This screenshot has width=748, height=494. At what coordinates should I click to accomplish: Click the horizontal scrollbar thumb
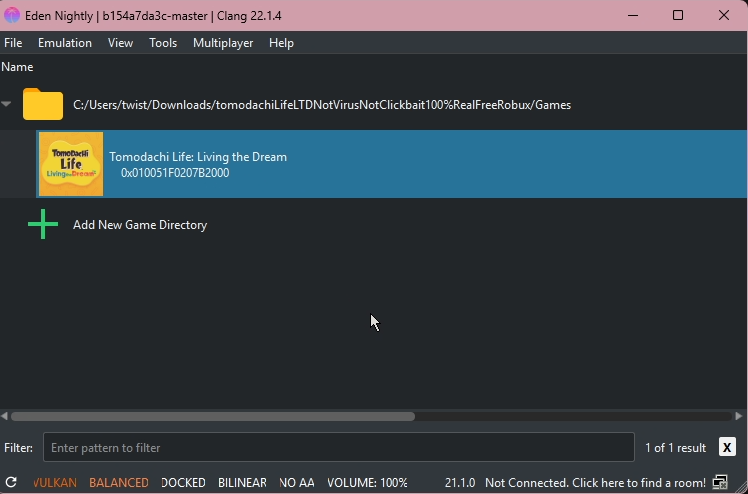[213, 416]
